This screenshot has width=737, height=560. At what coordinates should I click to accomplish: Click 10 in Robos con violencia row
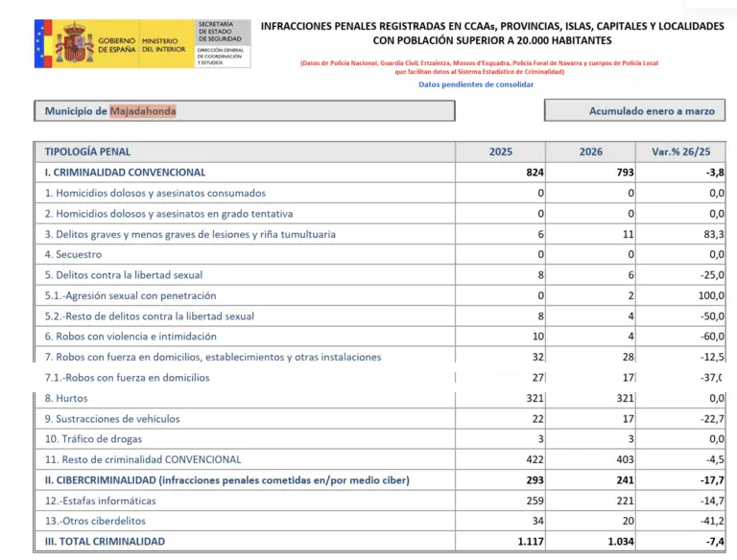pos(538,337)
